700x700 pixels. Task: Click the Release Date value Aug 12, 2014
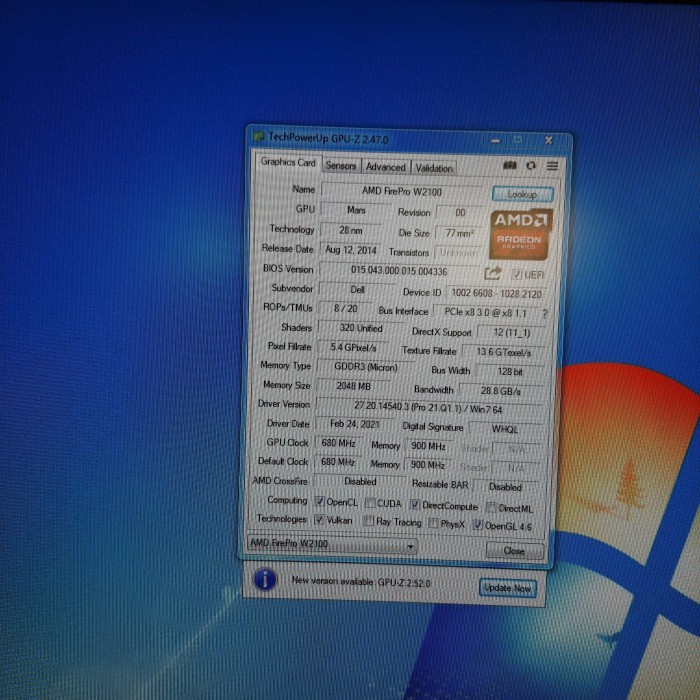350,250
